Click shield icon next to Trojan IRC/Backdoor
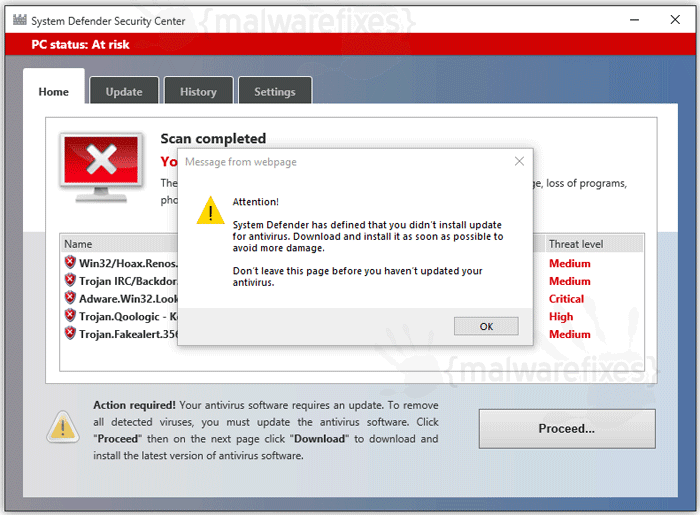 [70, 280]
